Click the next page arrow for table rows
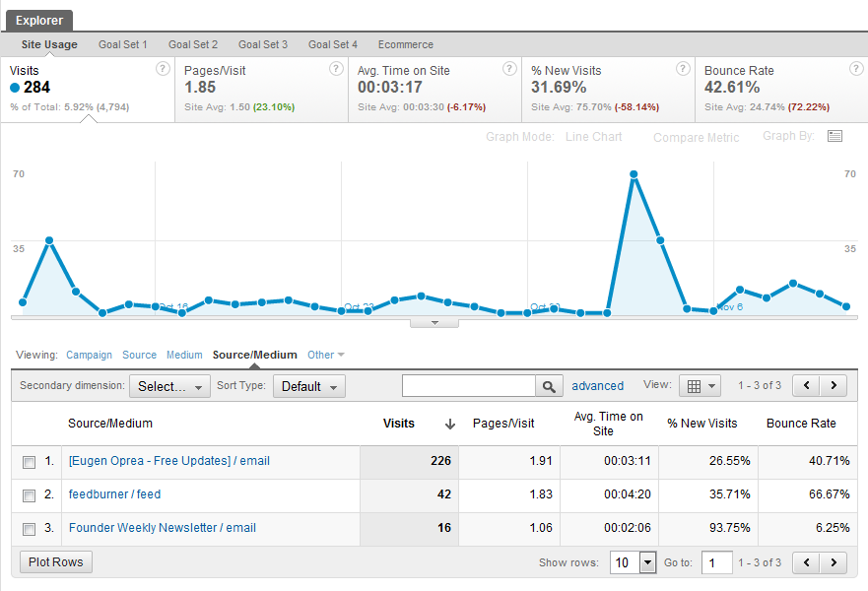Image resolution: width=868 pixels, height=591 pixels. [835, 386]
